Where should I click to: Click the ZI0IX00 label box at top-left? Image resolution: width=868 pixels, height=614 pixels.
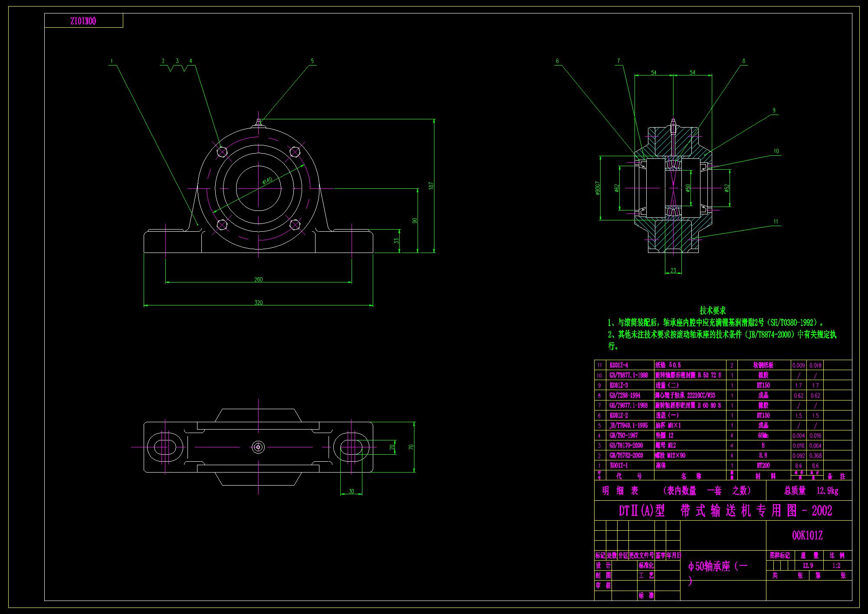point(83,21)
